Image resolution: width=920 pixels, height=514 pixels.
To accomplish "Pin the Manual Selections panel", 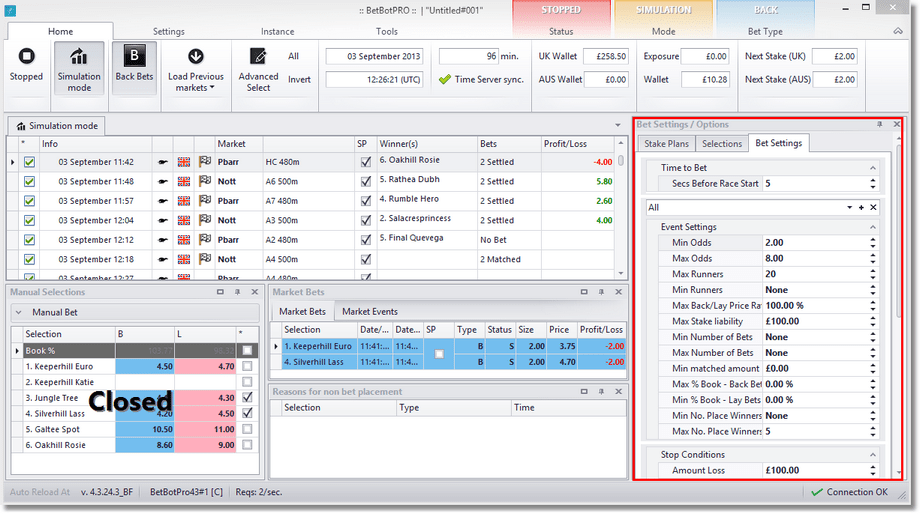I will point(238,292).
